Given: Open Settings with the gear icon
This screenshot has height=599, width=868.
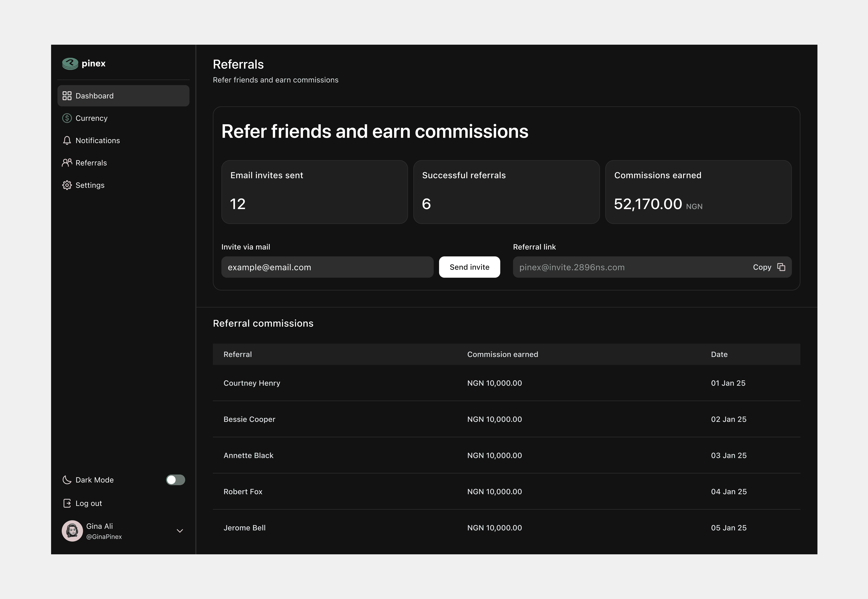Looking at the screenshot, I should pos(67,185).
